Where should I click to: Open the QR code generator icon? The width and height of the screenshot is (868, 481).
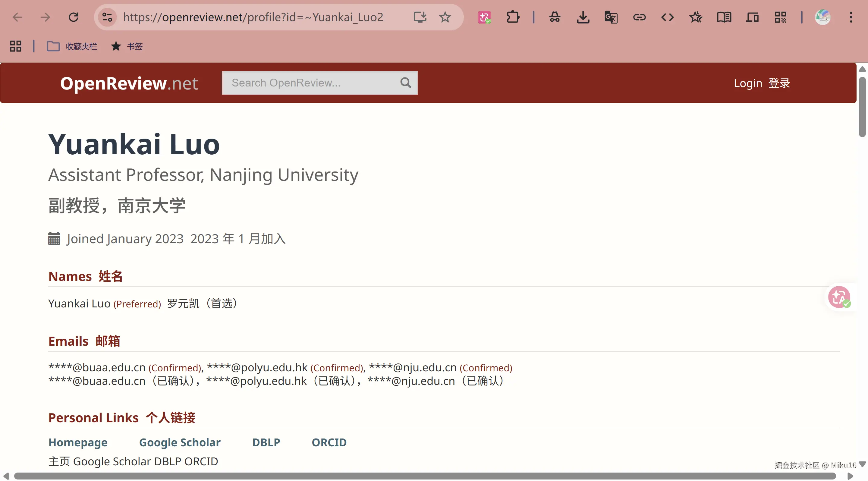[780, 17]
